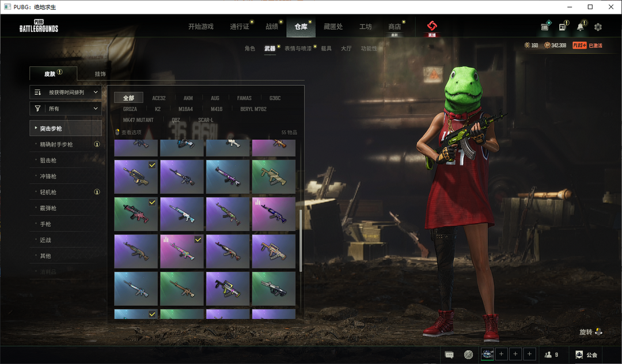
Task: Select the red-pink checked rifle skin thumbnail
Action: click(136, 214)
